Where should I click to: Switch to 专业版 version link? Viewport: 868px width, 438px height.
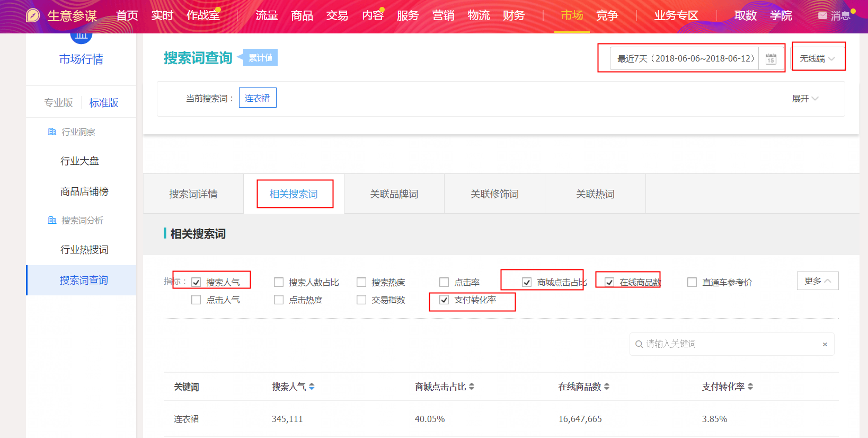coord(58,103)
